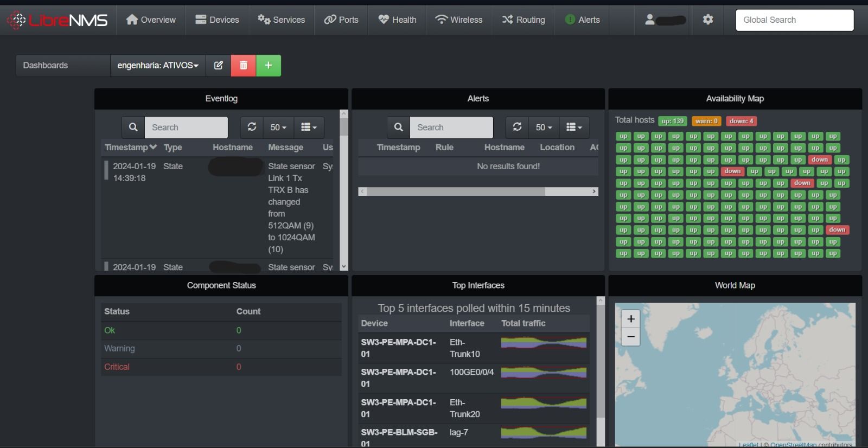Open the user profile icon
This screenshot has width=868, height=448.
(x=650, y=20)
